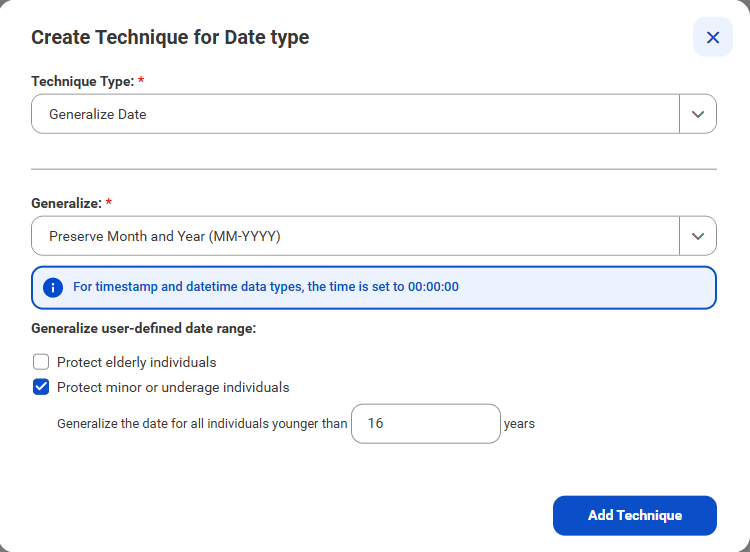Image resolution: width=750 pixels, height=552 pixels.
Task: Click the age threshold field showing 16
Action: pyautogui.click(x=426, y=423)
